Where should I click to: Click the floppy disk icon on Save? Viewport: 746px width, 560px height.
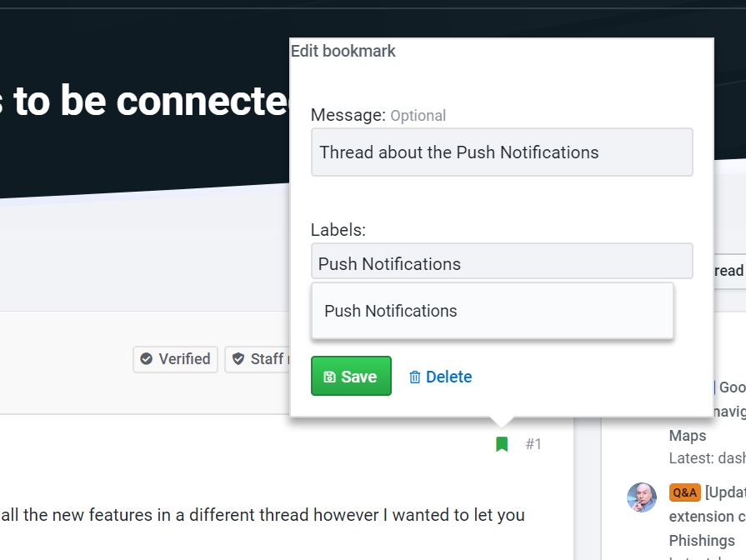329,377
